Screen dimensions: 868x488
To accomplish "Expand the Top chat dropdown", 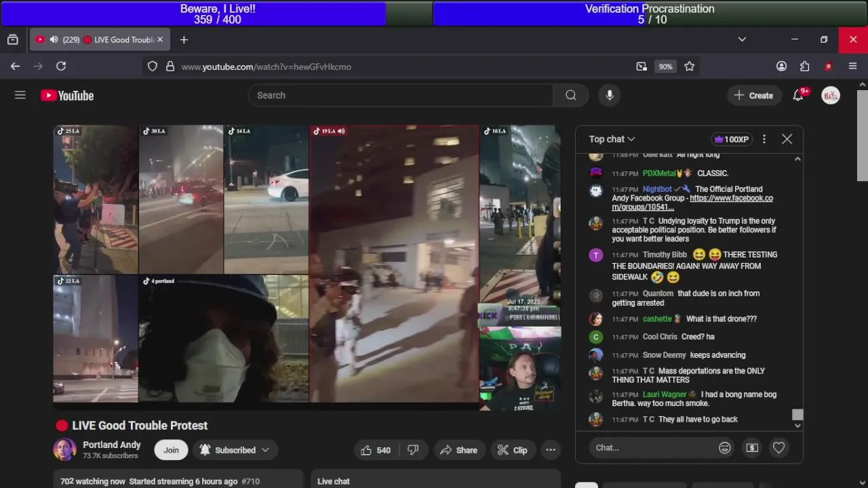I will tap(612, 139).
